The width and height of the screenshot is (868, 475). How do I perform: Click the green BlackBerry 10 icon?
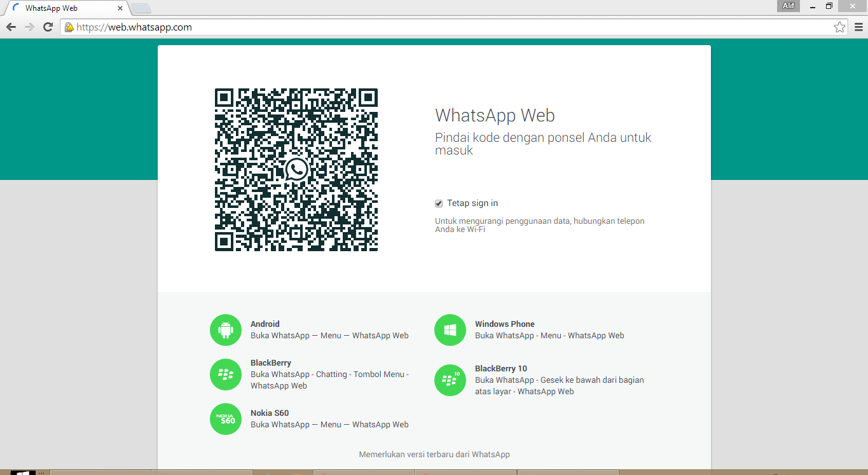[450, 380]
